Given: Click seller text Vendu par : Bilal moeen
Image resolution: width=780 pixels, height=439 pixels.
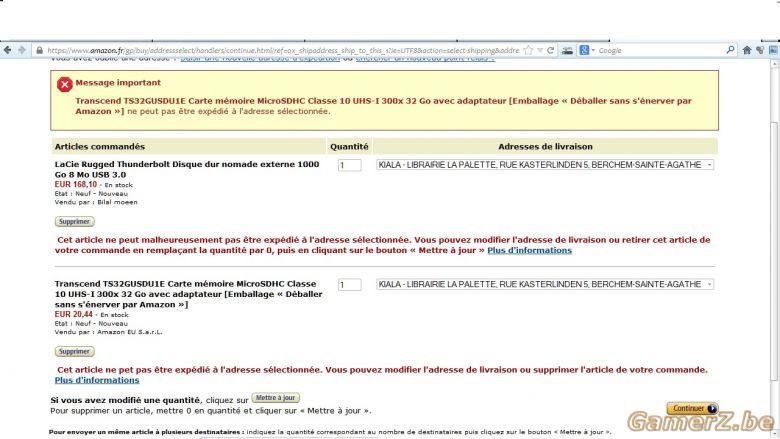Looking at the screenshot, I should tap(96, 202).
